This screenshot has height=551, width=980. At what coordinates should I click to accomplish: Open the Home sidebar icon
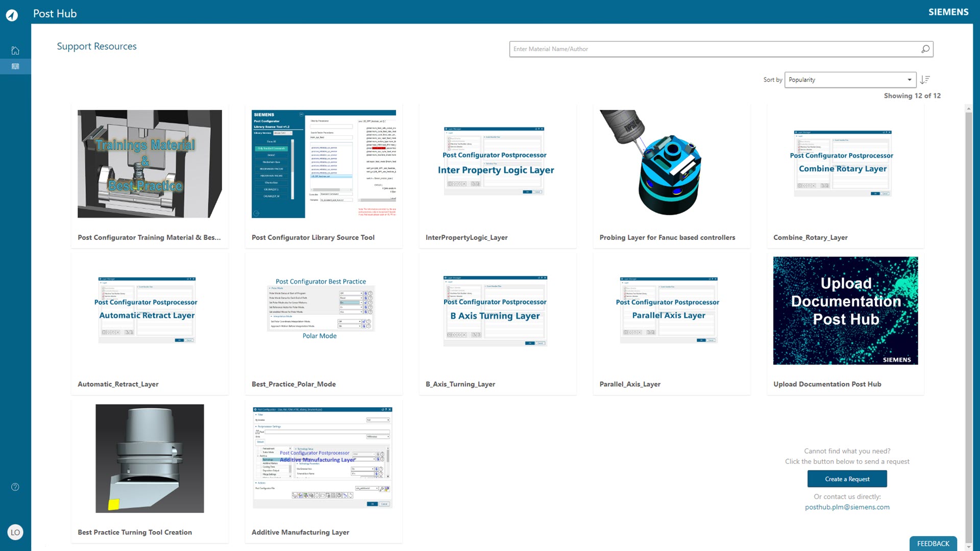[15, 51]
